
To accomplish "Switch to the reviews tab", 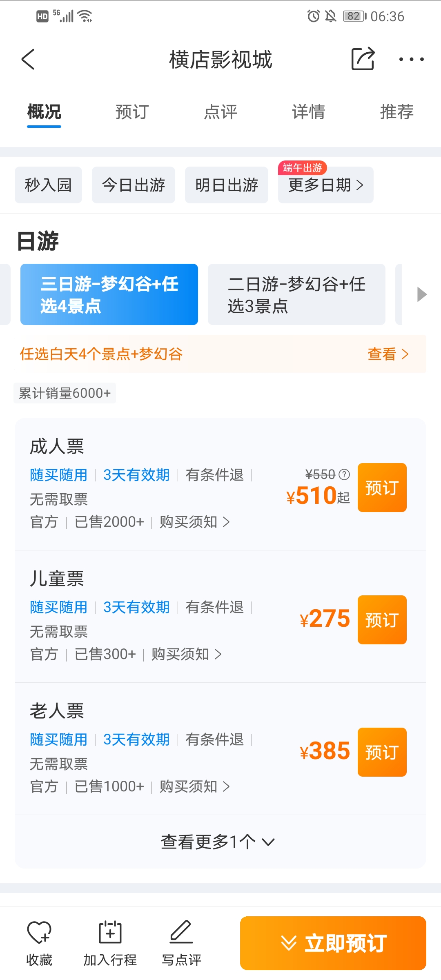I will tap(220, 112).
